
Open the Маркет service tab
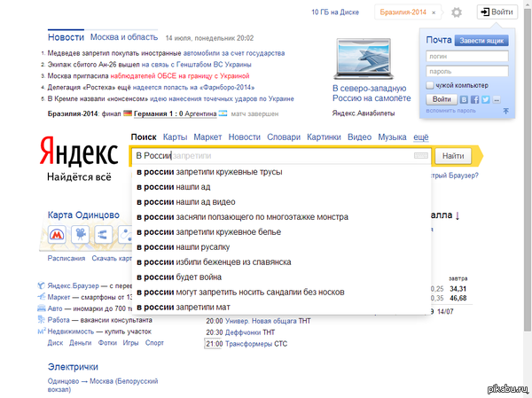[207, 137]
